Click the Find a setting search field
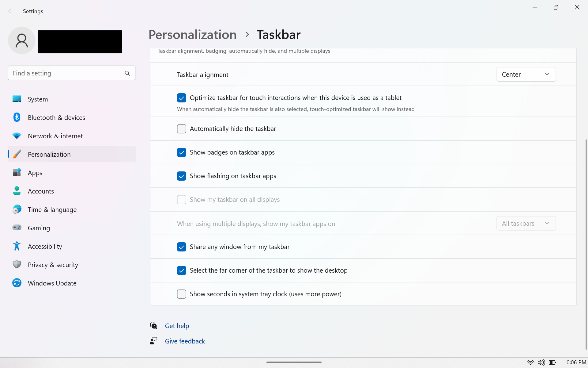 click(66, 73)
